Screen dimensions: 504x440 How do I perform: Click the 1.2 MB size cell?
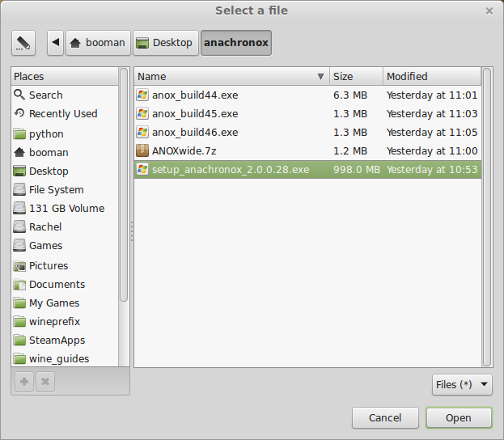(x=350, y=151)
